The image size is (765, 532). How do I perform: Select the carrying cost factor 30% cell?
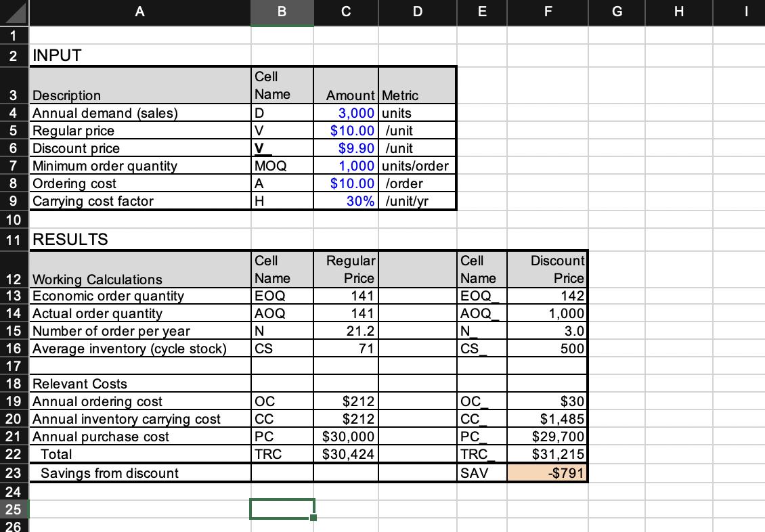click(x=346, y=200)
